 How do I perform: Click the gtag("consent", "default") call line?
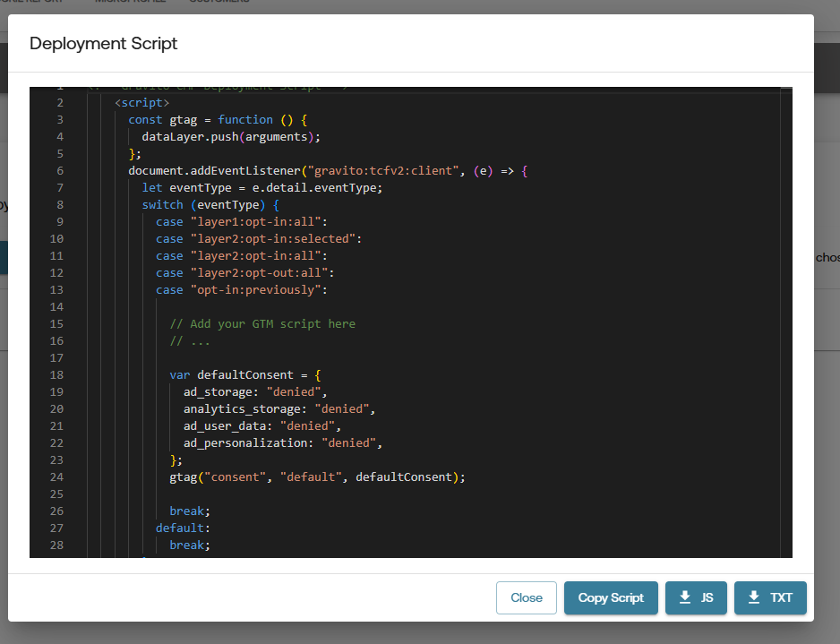tap(317, 477)
